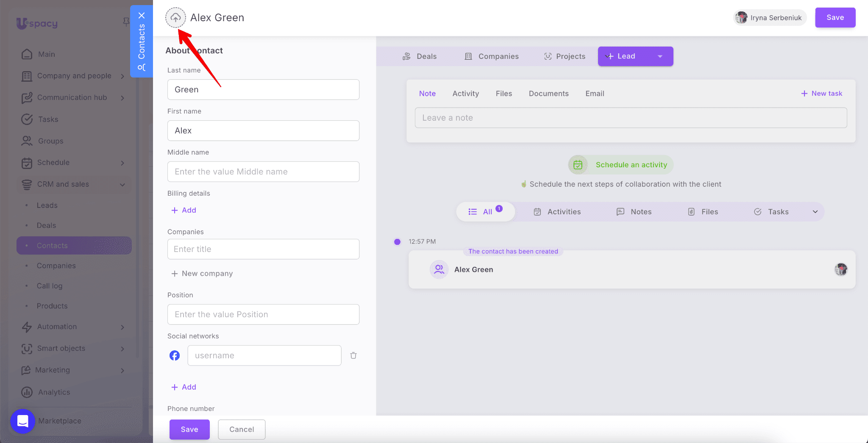Switch to the Activity tab
This screenshot has height=443, width=868.
pyautogui.click(x=465, y=94)
